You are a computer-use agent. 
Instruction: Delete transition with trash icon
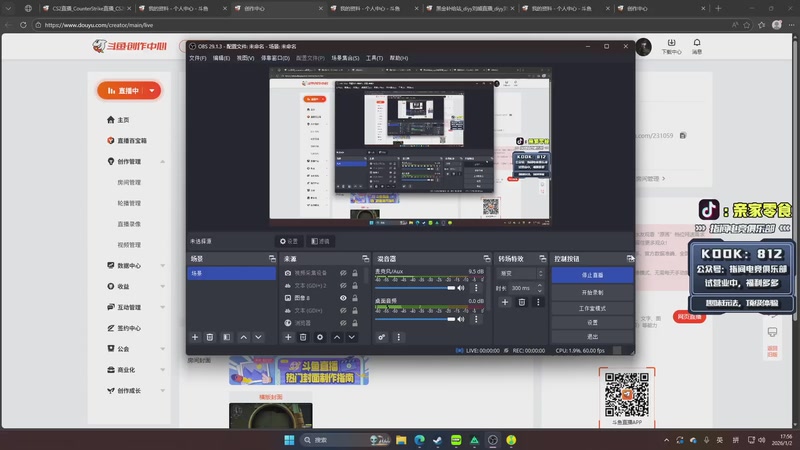click(521, 302)
